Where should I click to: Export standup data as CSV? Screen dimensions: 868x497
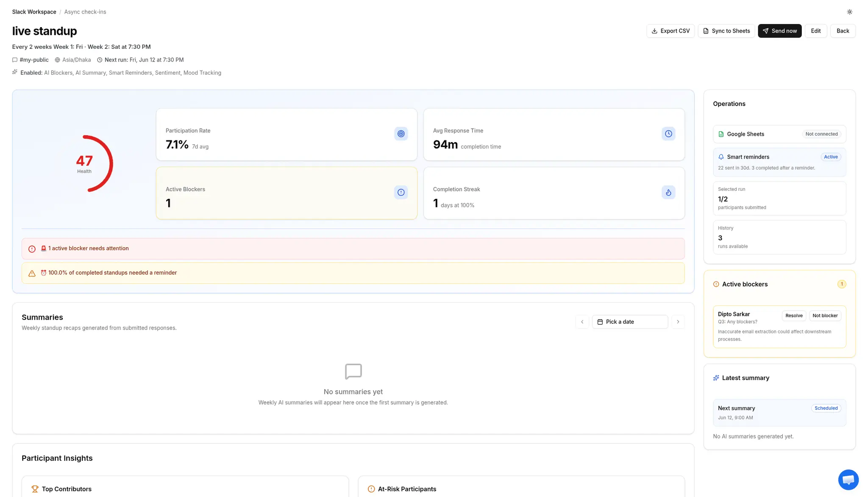coord(670,31)
